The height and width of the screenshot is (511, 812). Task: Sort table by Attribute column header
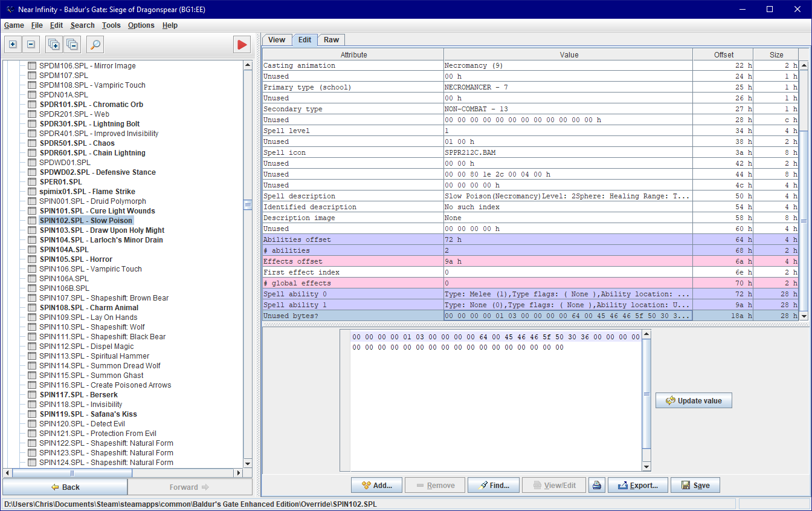353,54
